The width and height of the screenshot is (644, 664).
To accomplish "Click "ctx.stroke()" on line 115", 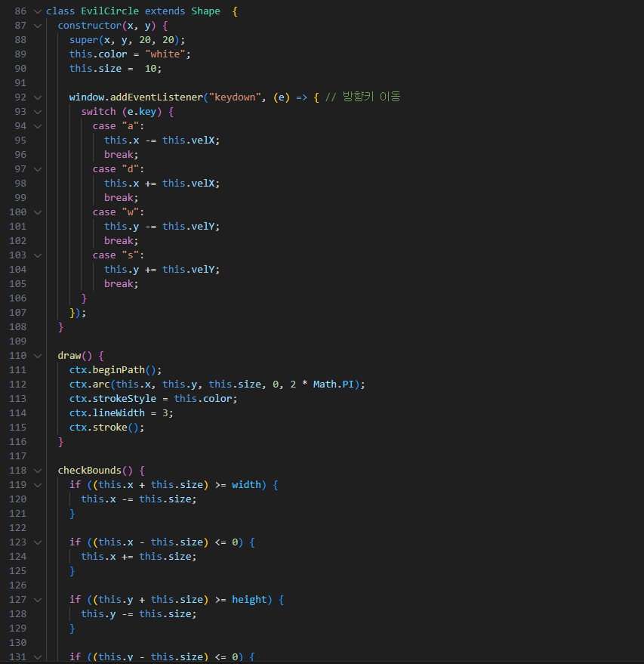I will pyautogui.click(x=104, y=428).
